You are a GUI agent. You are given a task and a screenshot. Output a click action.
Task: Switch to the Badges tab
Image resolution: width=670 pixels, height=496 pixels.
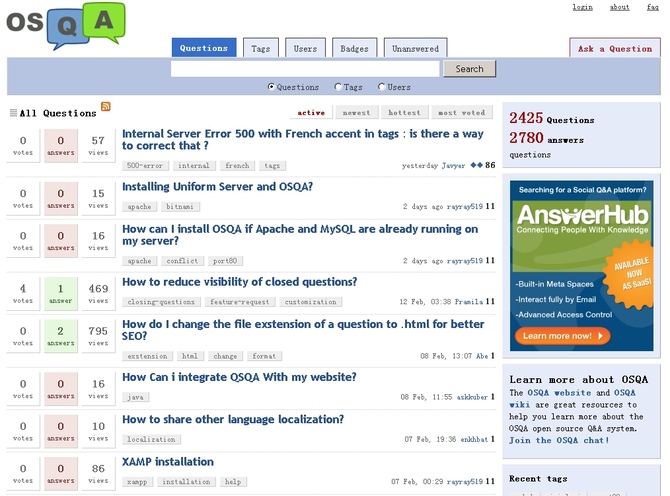(x=354, y=48)
